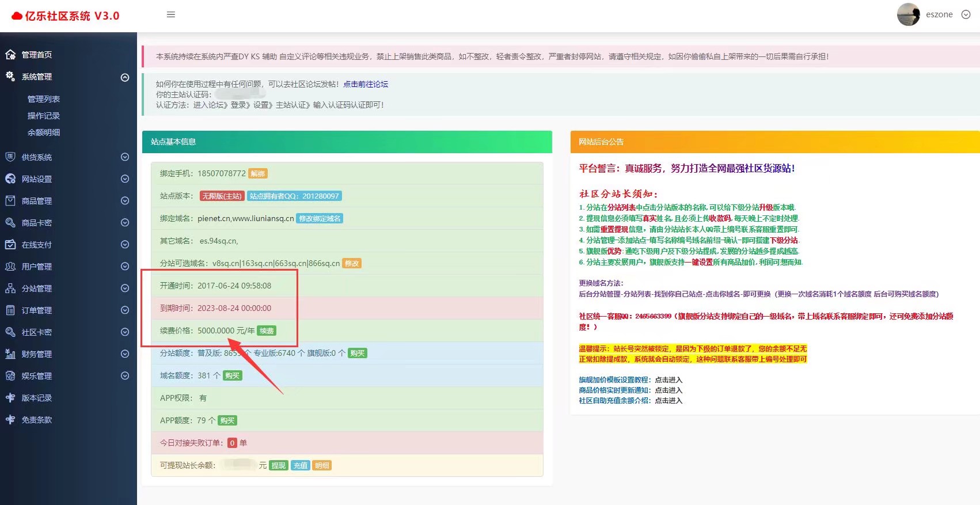Click the 财务管理 chart icon
This screenshot has width=980, height=505.
click(10, 354)
